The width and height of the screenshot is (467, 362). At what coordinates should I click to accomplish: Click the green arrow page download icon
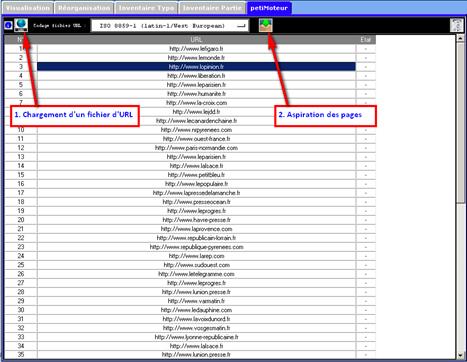click(x=266, y=25)
